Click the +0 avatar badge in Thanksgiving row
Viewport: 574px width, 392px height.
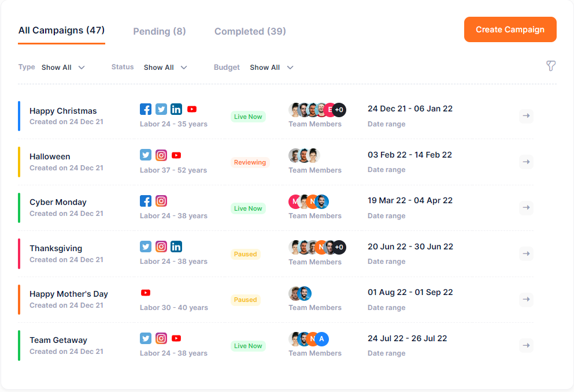coord(339,247)
